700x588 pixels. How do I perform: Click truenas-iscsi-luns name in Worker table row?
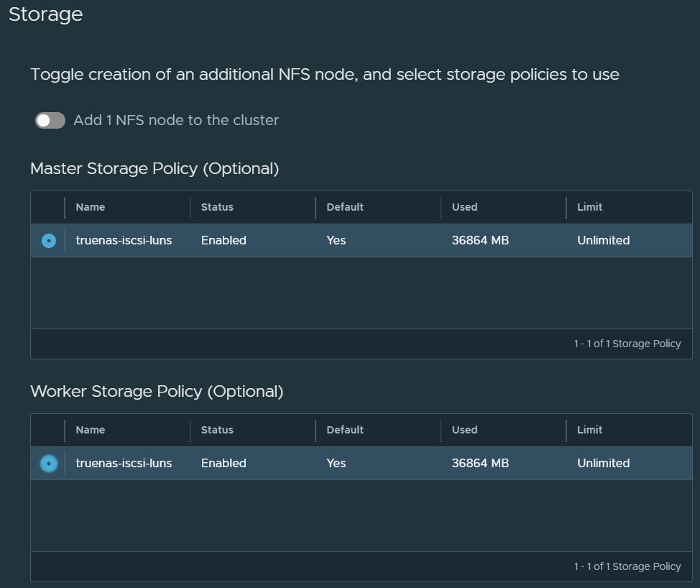(124, 464)
